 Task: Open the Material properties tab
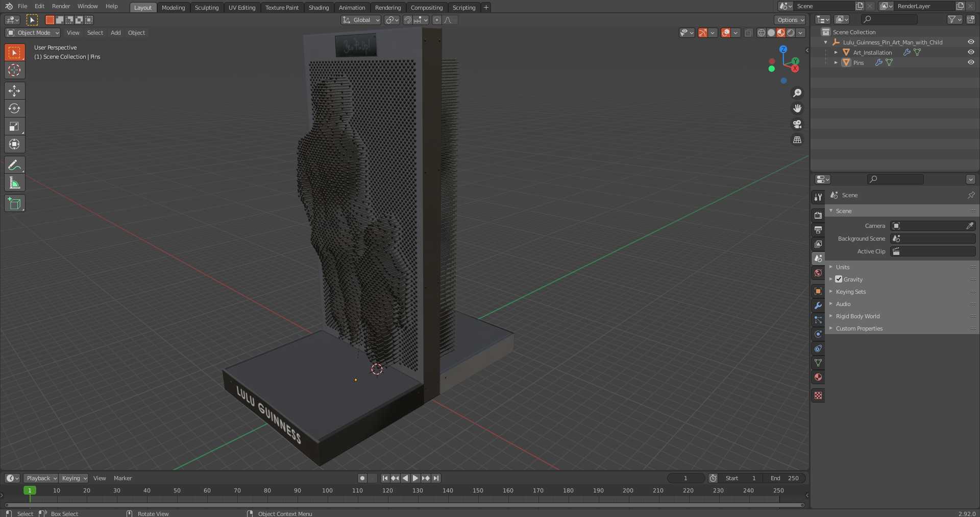[x=818, y=377]
